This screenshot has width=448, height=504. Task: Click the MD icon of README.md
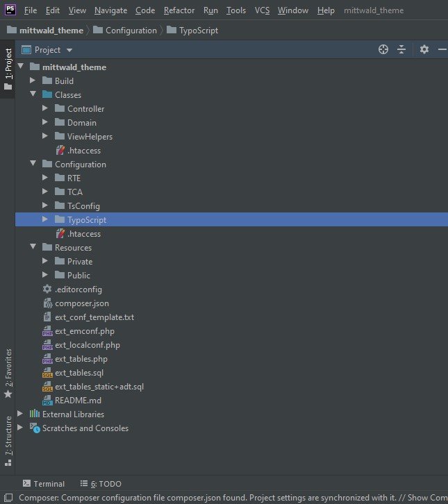click(47, 400)
